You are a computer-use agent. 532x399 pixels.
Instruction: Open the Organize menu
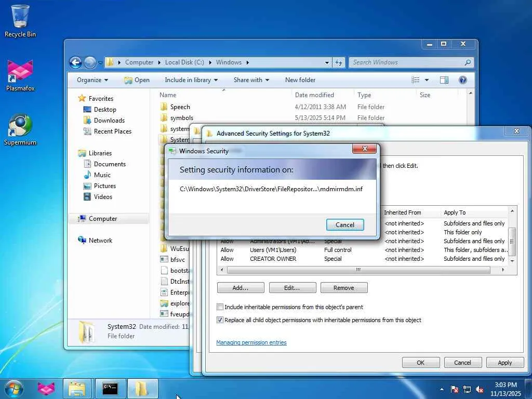[92, 80]
